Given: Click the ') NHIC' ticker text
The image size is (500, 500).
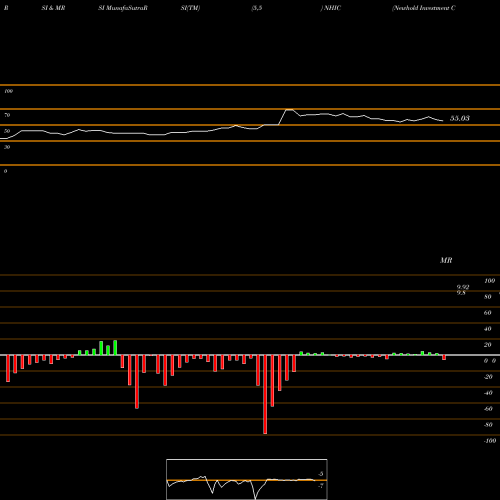Looking at the screenshot, I should pyautogui.click(x=331, y=8).
